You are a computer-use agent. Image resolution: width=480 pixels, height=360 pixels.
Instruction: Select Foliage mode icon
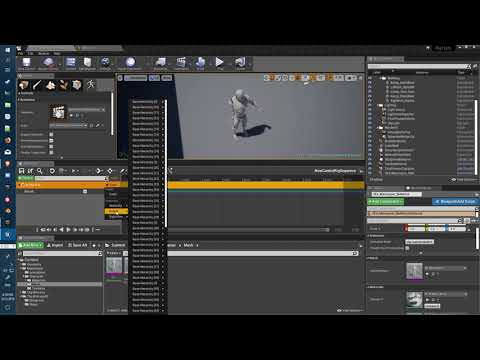pyautogui.click(x=63, y=85)
